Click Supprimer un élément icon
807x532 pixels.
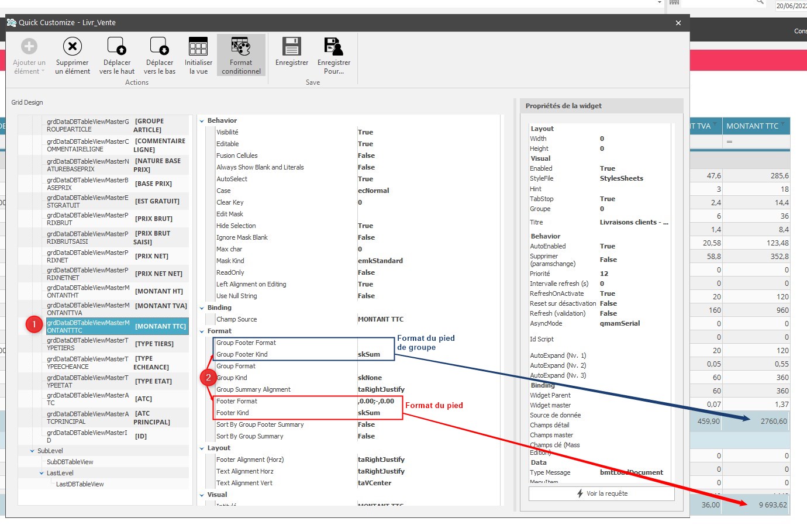click(x=73, y=47)
